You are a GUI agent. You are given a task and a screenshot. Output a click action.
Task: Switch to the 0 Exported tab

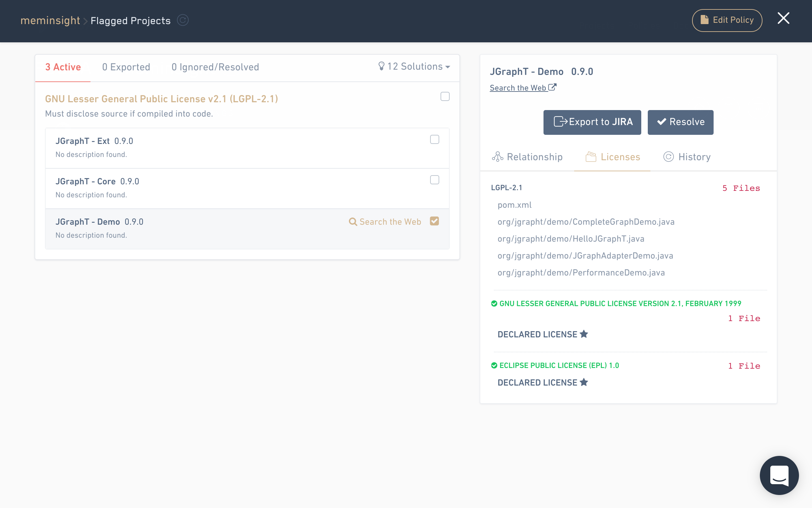[126, 67]
